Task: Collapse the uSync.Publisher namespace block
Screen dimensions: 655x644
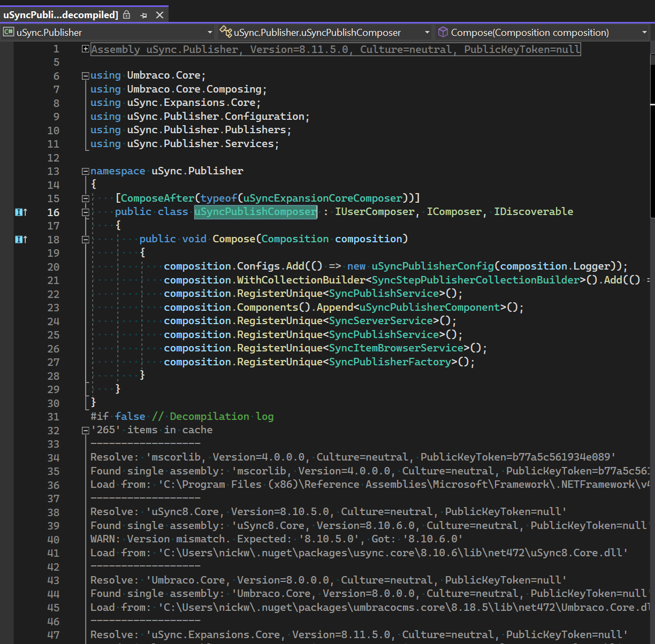Action: 85,171
